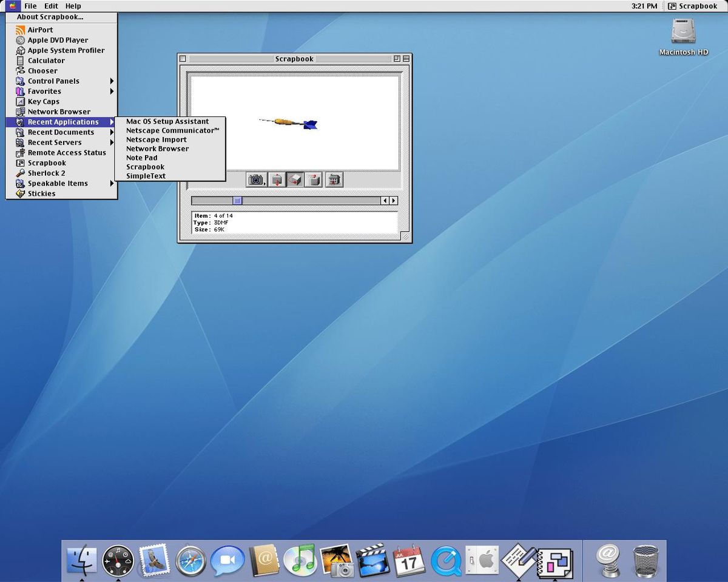The image size is (728, 582).
Task: Launch iTunes from the Dock
Action: [x=300, y=560]
